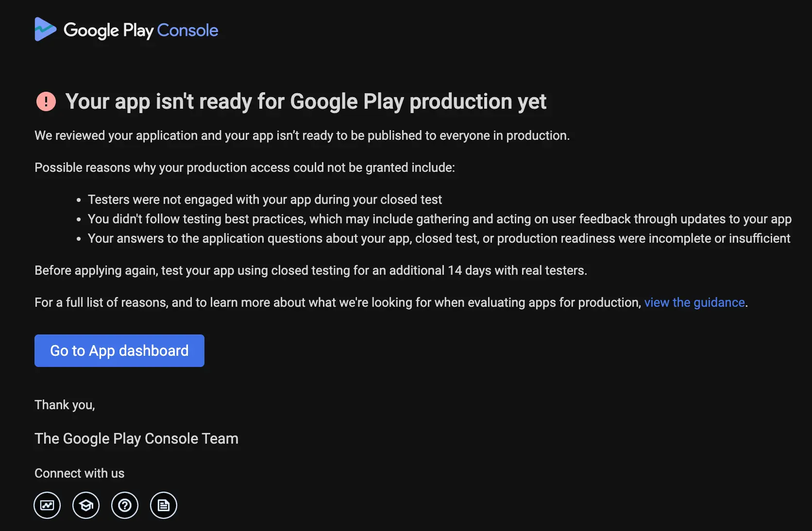Click the sentence "Before applying again, test your app"
Image resolution: width=812 pixels, height=531 pixels.
point(311,270)
